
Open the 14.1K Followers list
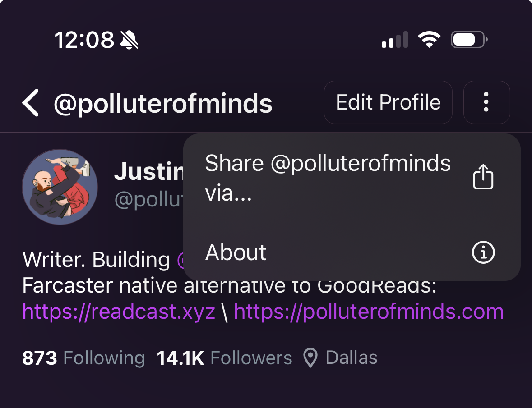point(224,358)
